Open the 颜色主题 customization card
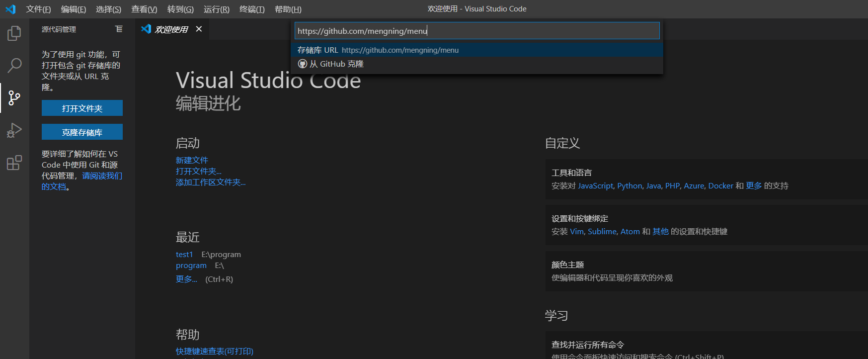The height and width of the screenshot is (359, 868). [707, 271]
